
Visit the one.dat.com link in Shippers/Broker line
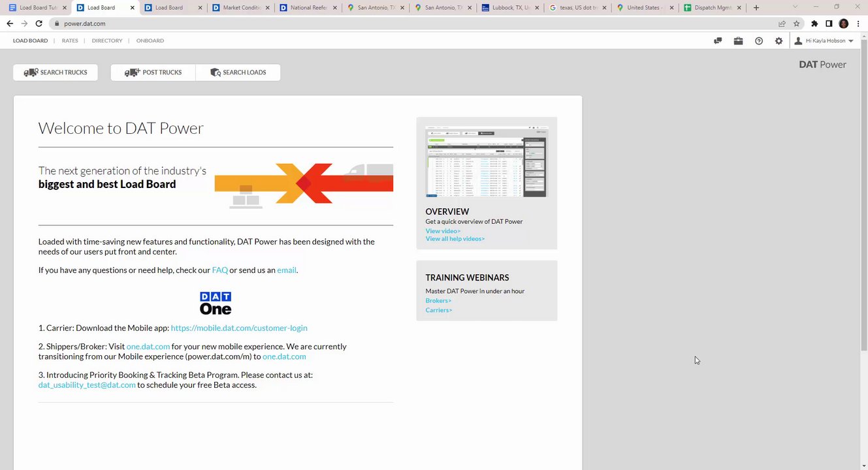click(148, 347)
